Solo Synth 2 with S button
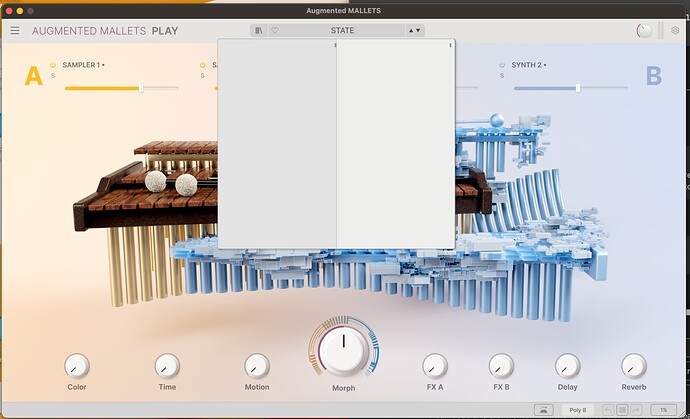690x419 pixels. (x=502, y=76)
